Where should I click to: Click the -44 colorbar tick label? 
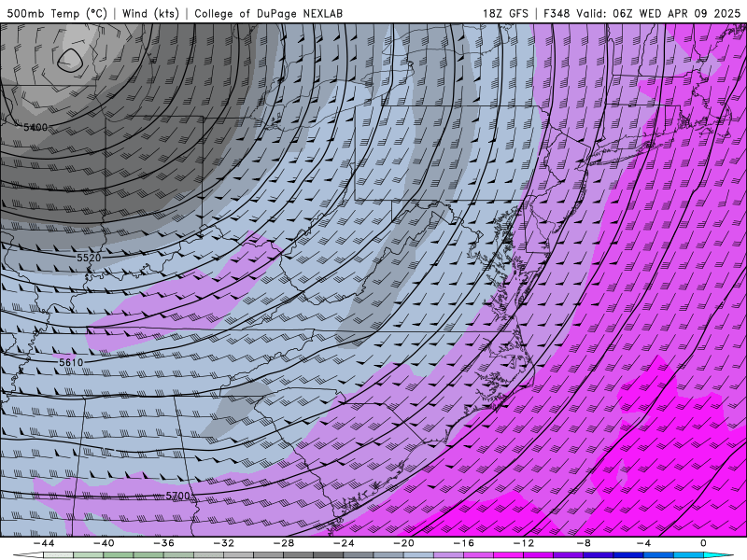coord(43,543)
